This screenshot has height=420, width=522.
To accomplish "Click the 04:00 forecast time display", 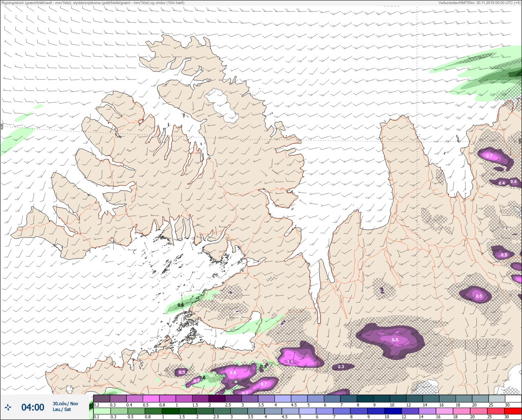I will [33, 407].
